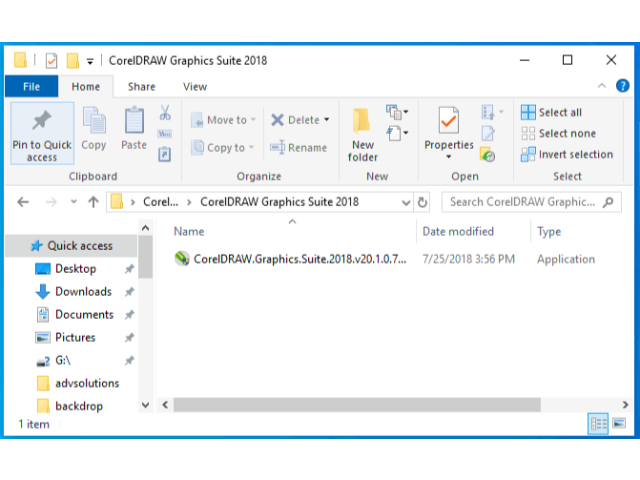The height and width of the screenshot is (480, 640).
Task: Refresh the current folder view
Action: click(423, 201)
